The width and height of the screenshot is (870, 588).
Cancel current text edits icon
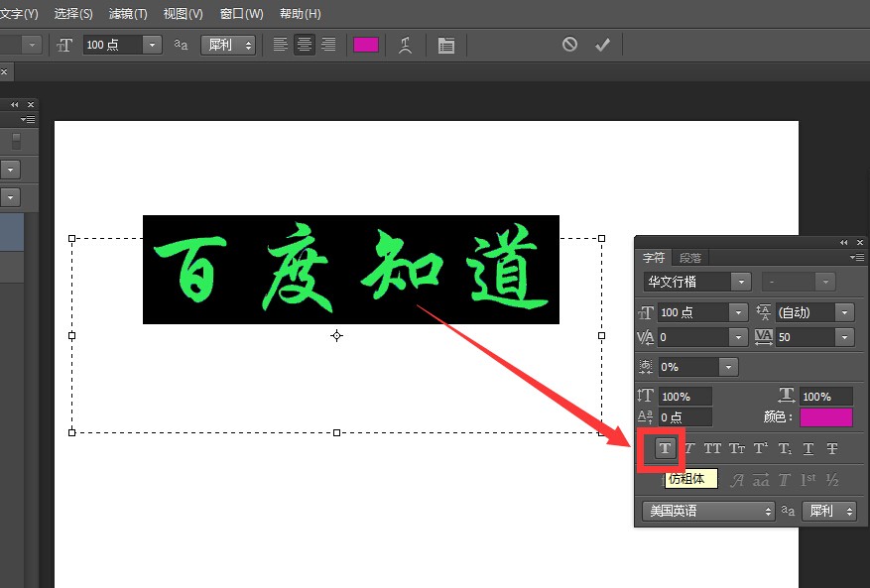tap(569, 45)
